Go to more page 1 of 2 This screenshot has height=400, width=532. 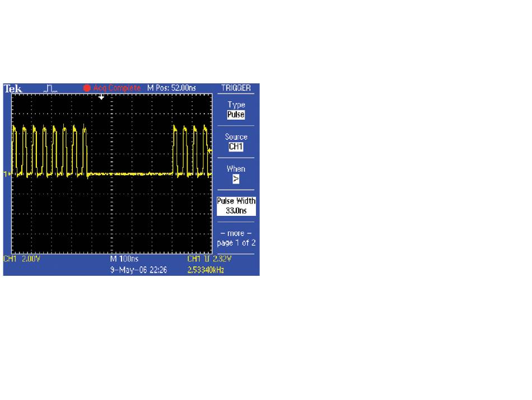tap(236, 238)
